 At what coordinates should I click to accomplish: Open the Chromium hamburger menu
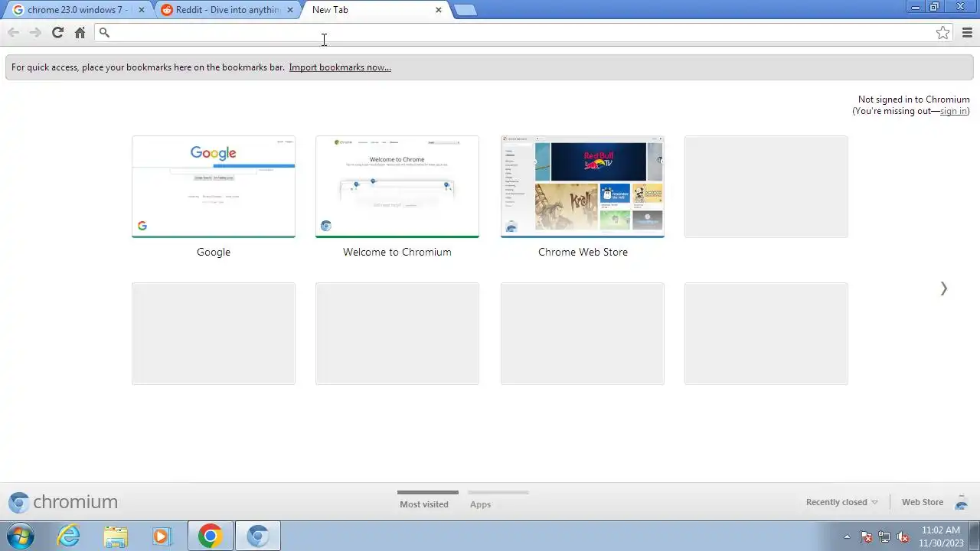pyautogui.click(x=967, y=32)
